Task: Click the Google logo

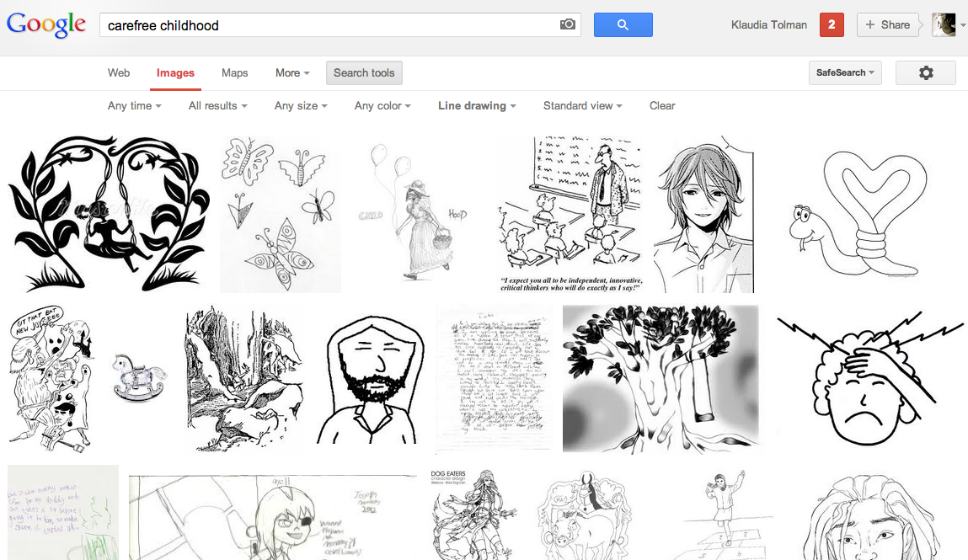Action: pos(46,25)
